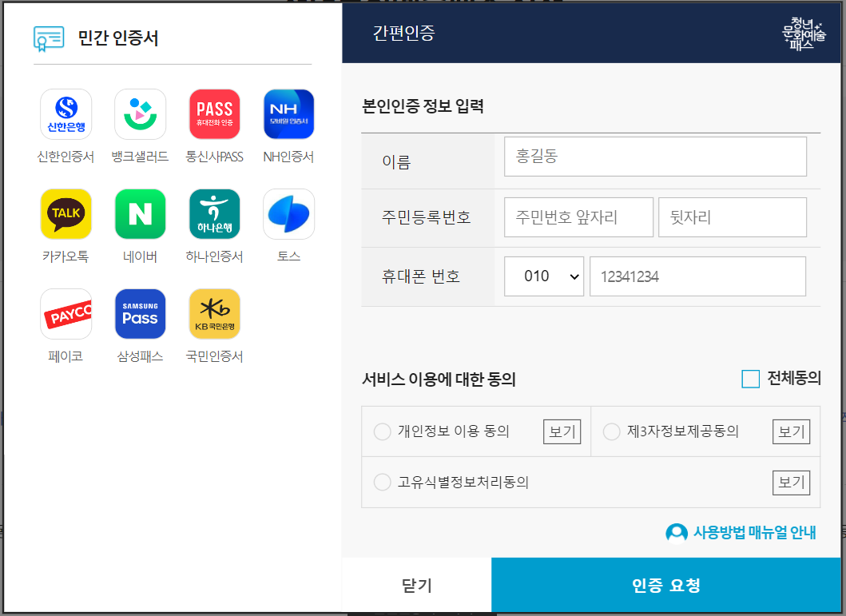Check the 전체동의 agree-all checkbox
Viewport: 846px width, 616px height.
pyautogui.click(x=749, y=379)
